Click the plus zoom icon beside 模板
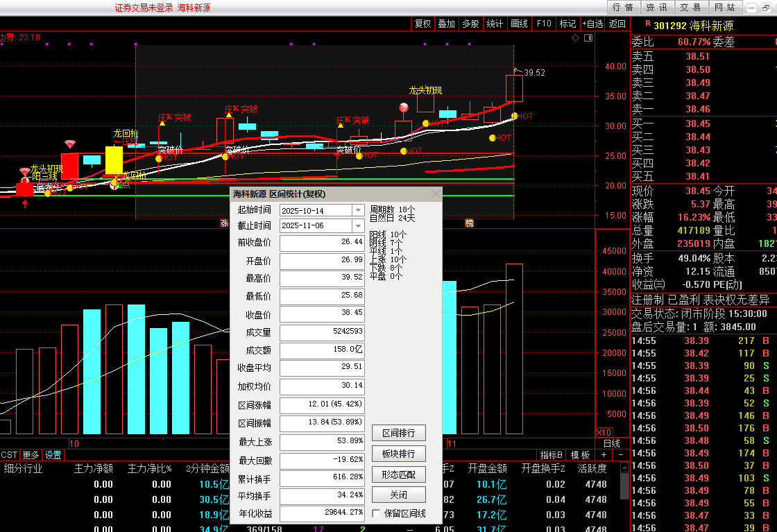This screenshot has height=532, width=777. coord(604,455)
